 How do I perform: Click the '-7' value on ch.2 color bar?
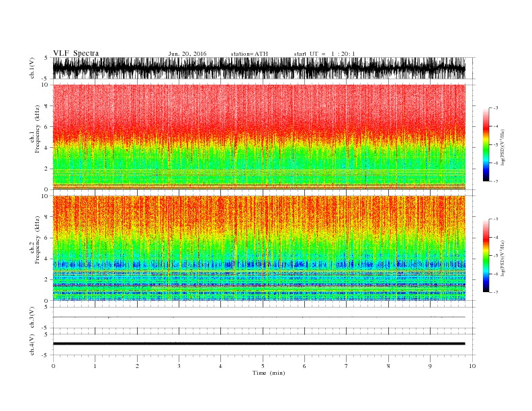[495, 292]
